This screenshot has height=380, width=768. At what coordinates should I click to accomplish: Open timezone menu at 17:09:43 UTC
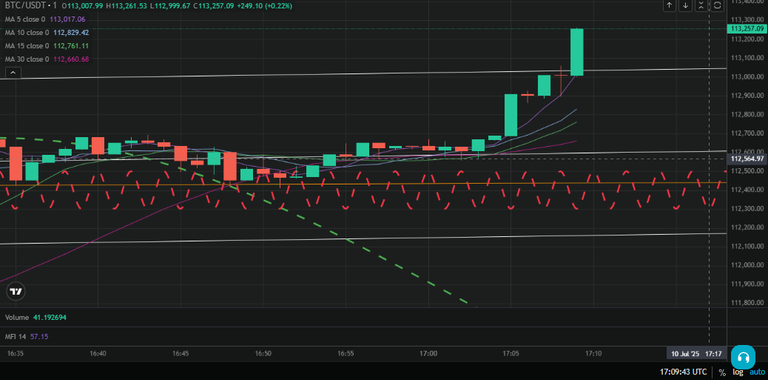(x=683, y=372)
